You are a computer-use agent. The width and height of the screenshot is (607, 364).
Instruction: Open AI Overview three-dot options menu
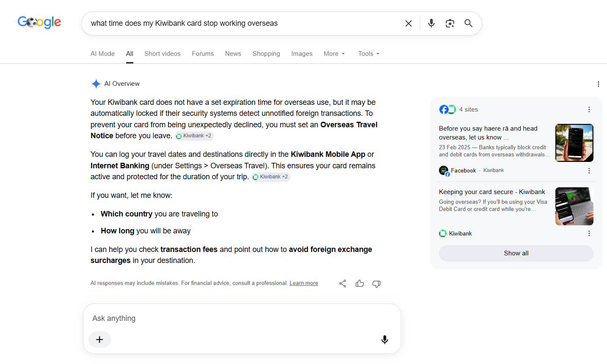point(598,84)
